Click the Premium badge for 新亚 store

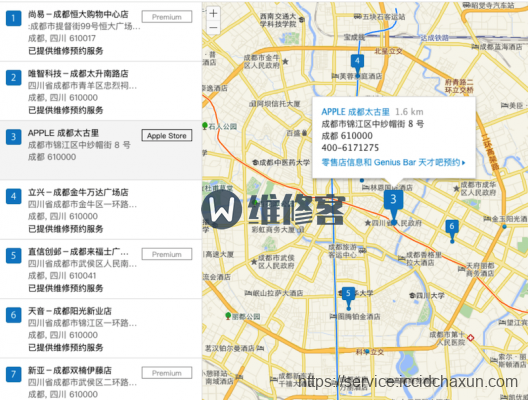tap(167, 373)
